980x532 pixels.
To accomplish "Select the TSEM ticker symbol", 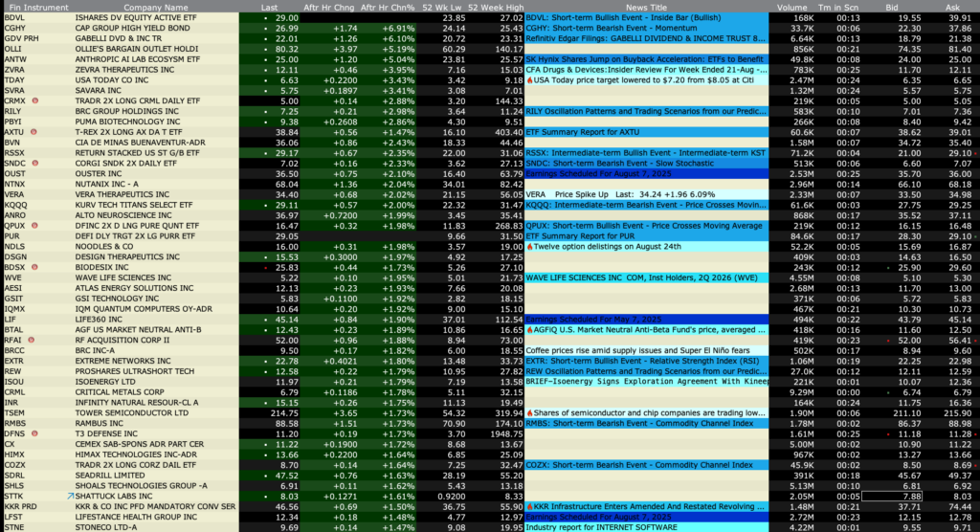I will pos(15,412).
